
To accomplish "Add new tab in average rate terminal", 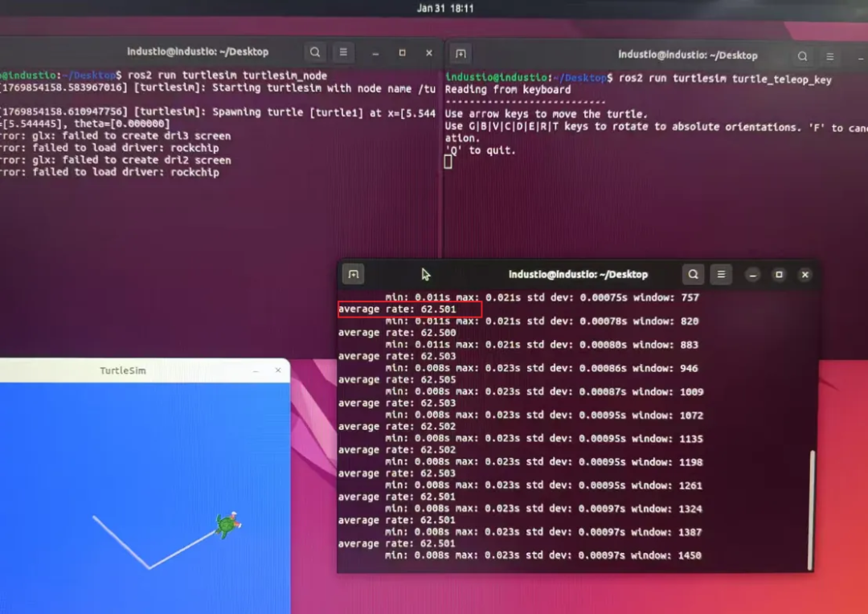I will (353, 274).
